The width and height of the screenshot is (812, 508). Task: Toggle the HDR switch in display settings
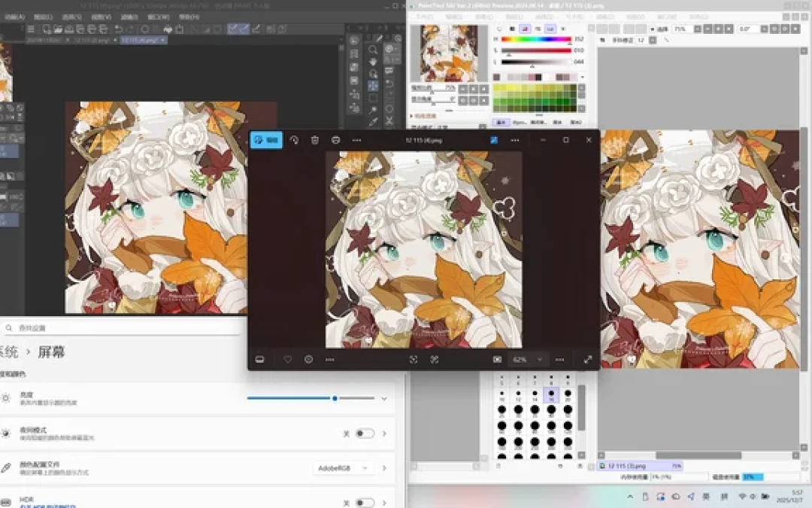pos(365,502)
